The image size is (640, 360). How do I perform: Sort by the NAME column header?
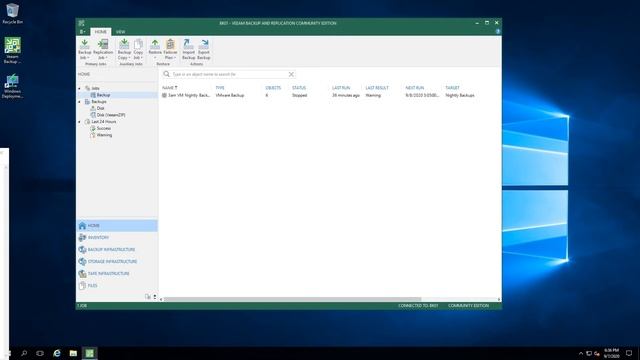170,88
